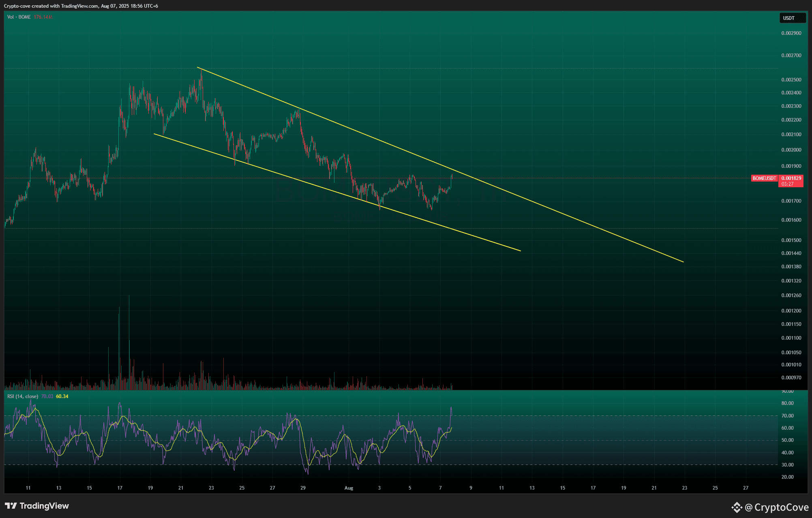
Task: Click the 70.03 RSI value
Action: click(47, 396)
